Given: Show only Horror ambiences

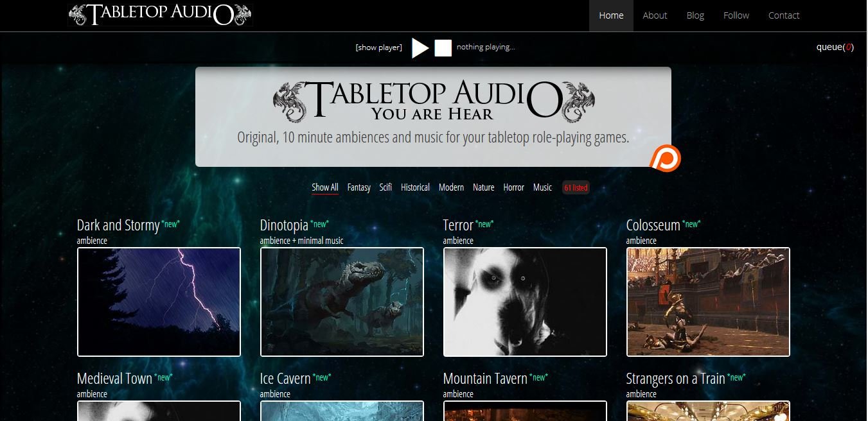Looking at the screenshot, I should point(513,187).
